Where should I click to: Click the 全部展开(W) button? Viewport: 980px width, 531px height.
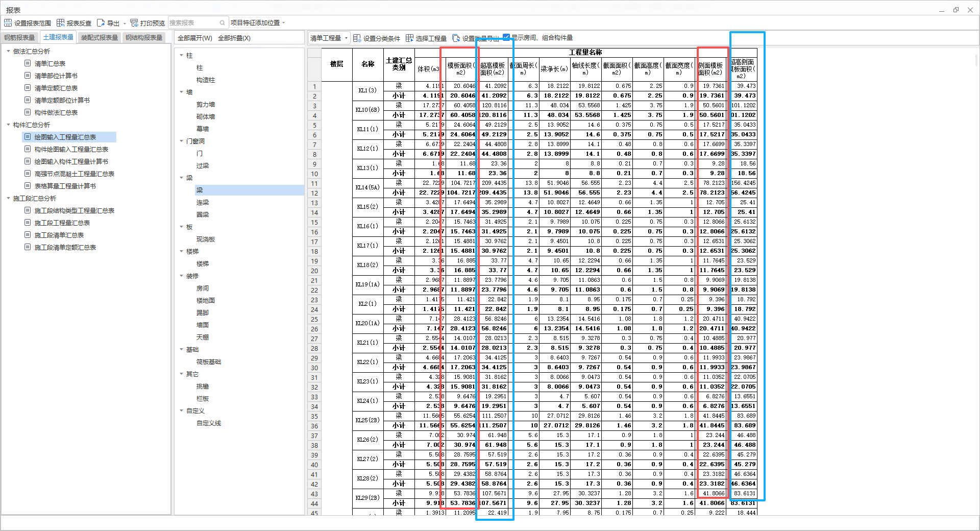click(195, 38)
